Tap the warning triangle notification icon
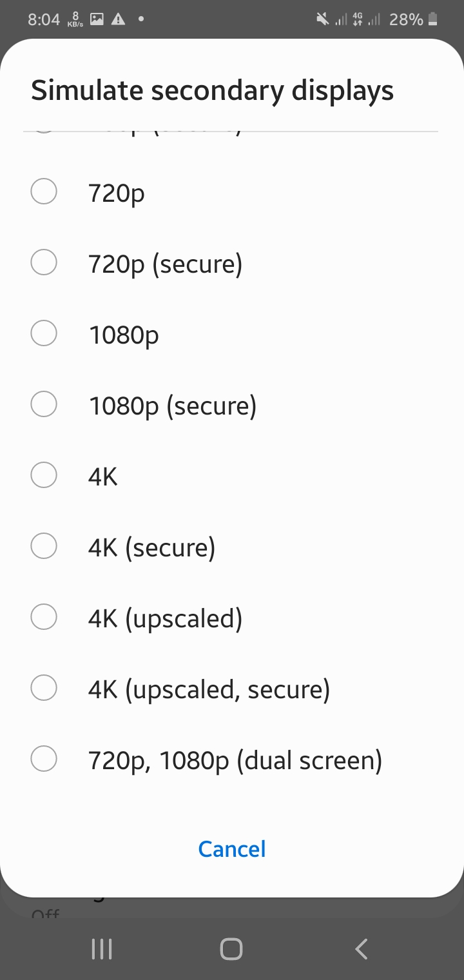 point(118,20)
